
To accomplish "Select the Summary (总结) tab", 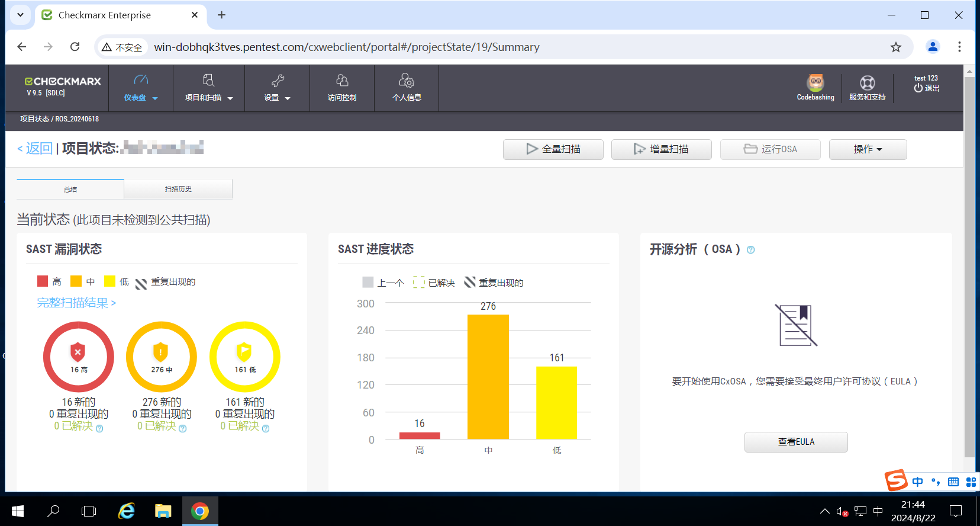I will (70, 190).
